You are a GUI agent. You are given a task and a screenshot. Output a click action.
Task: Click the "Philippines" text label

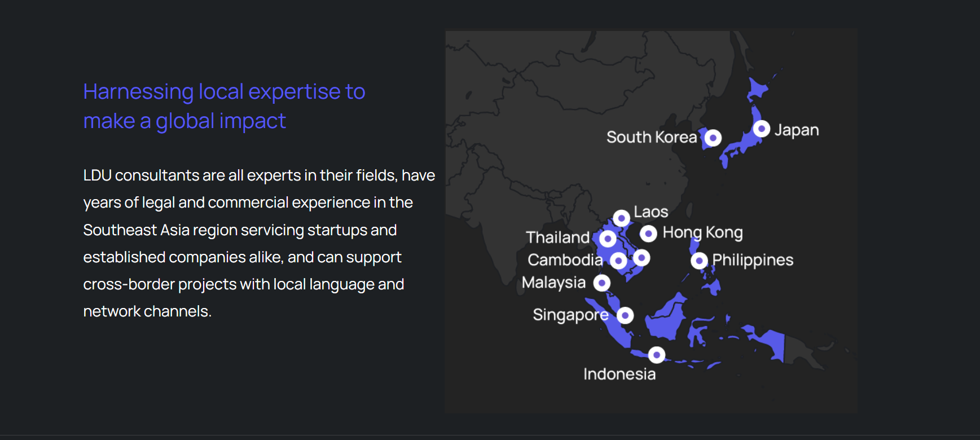point(752,260)
